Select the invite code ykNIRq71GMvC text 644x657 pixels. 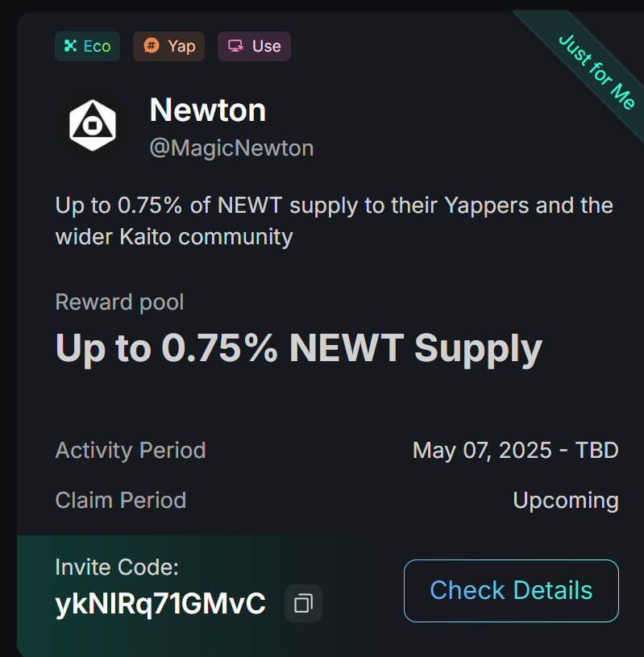click(160, 603)
